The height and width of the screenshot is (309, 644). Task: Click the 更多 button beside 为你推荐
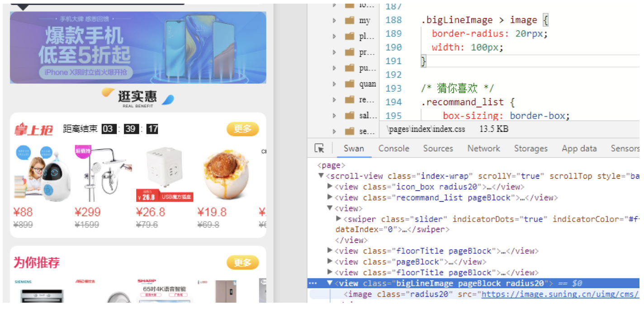243,262
